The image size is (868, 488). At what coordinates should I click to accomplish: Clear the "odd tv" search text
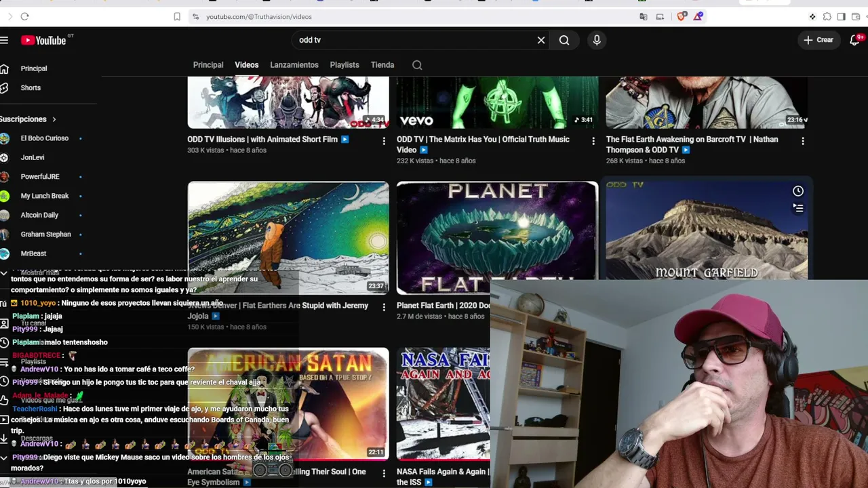pos(541,40)
